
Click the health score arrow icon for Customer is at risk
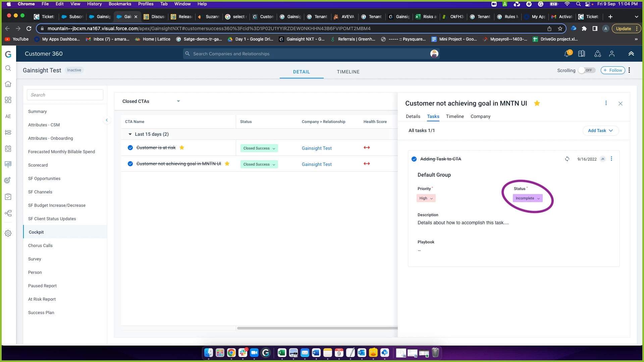(367, 147)
